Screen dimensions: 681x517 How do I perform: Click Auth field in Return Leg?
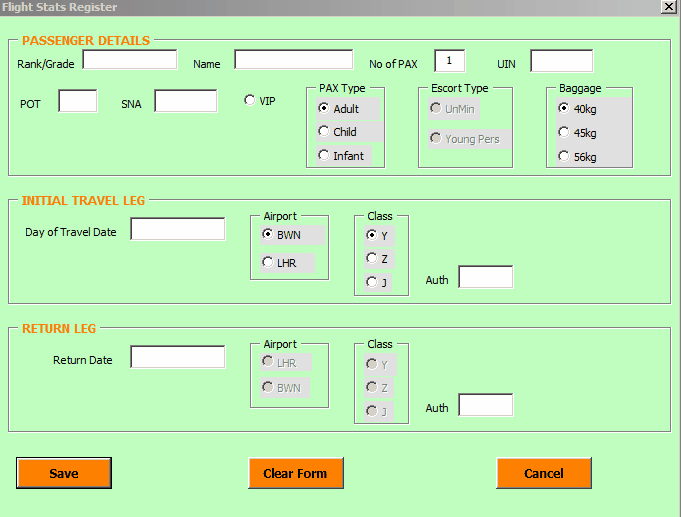coord(486,405)
